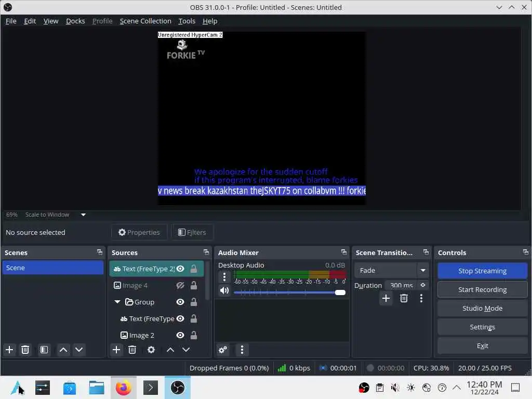Open Audio Mixer bottom options menu

pyautogui.click(x=242, y=350)
